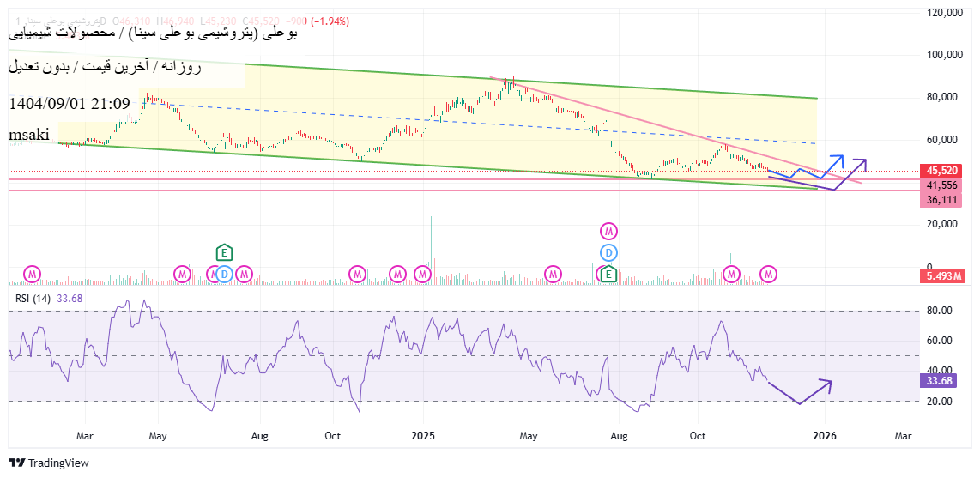The image size is (980, 478).
Task: Click the green E earnings marker below the stacked D
Action: point(608,274)
